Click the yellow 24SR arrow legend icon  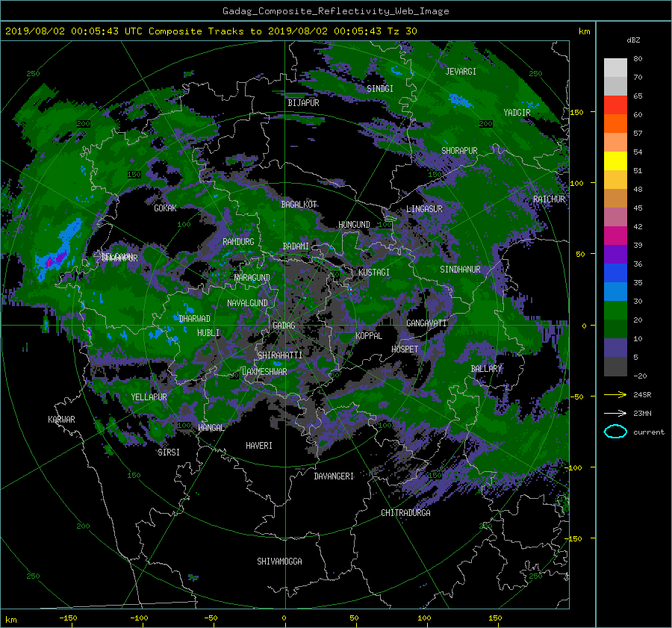click(x=615, y=394)
